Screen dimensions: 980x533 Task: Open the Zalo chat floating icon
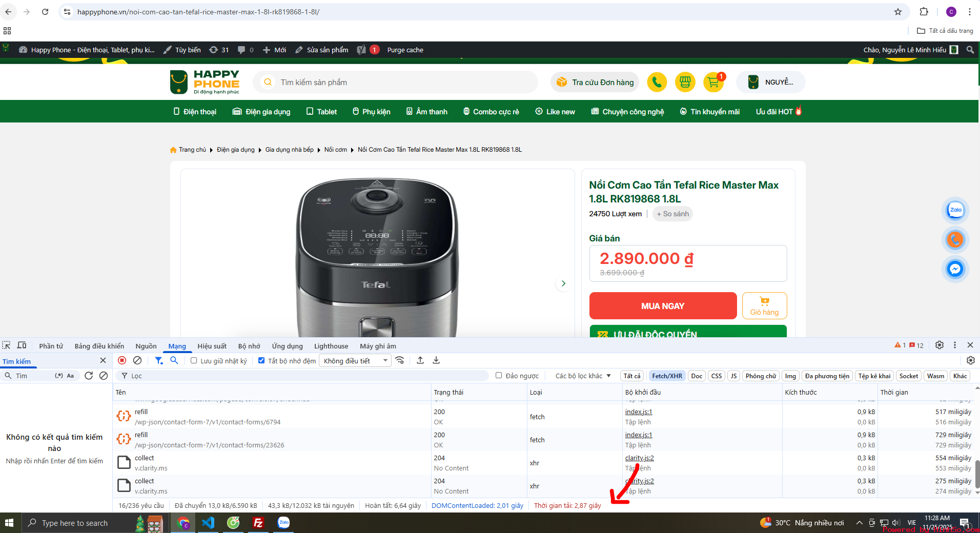(955, 210)
